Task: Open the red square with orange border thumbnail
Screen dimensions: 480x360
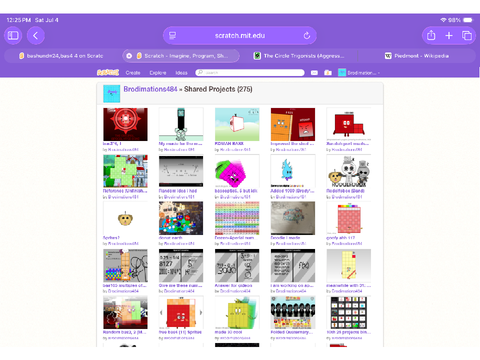Action: (181, 312)
